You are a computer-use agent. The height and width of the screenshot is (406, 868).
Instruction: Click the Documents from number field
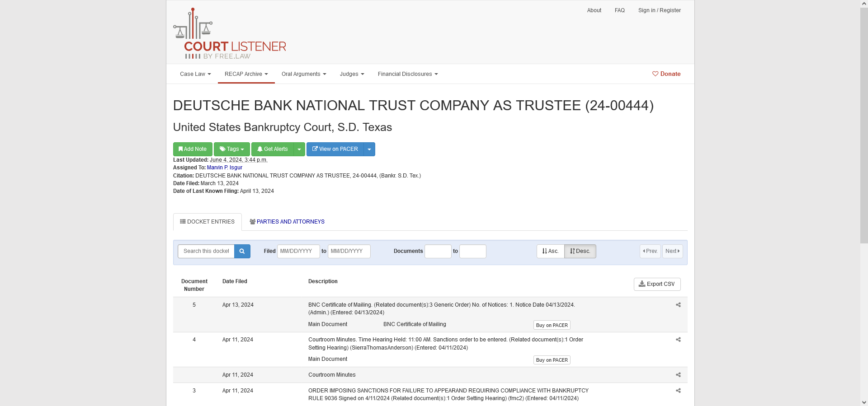438,251
